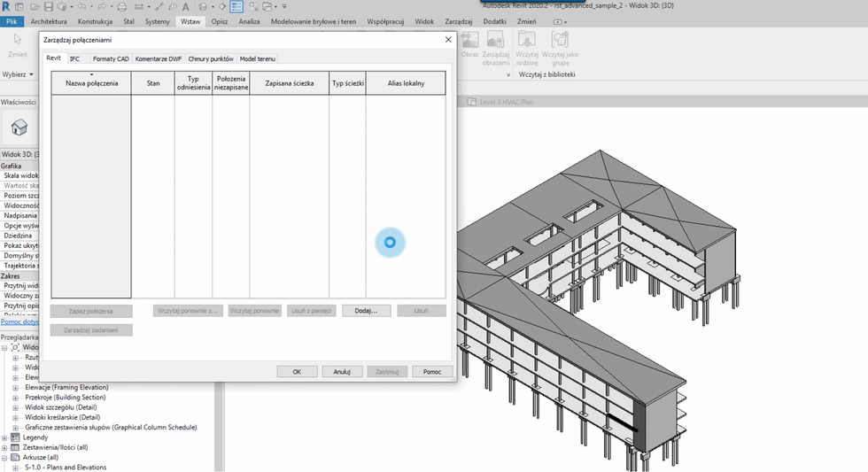868x472 pixels.
Task: Click OK in Zarządzaj połączeniami dialog
Action: [x=298, y=372]
